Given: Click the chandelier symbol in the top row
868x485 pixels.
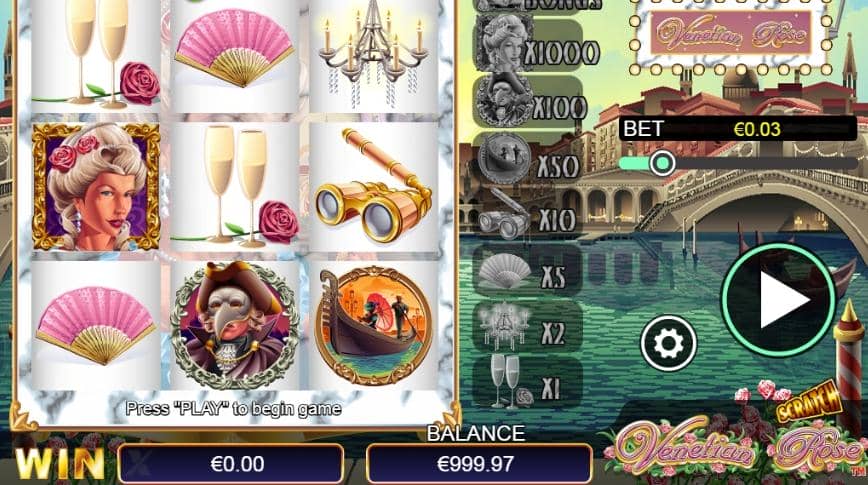Looking at the screenshot, I should [374, 56].
